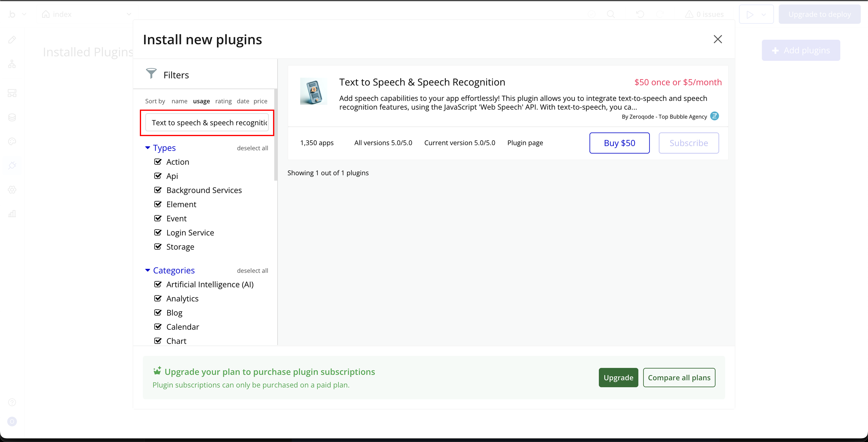Image resolution: width=868 pixels, height=442 pixels.
Task: Sort plugins by rating
Action: [x=223, y=101]
